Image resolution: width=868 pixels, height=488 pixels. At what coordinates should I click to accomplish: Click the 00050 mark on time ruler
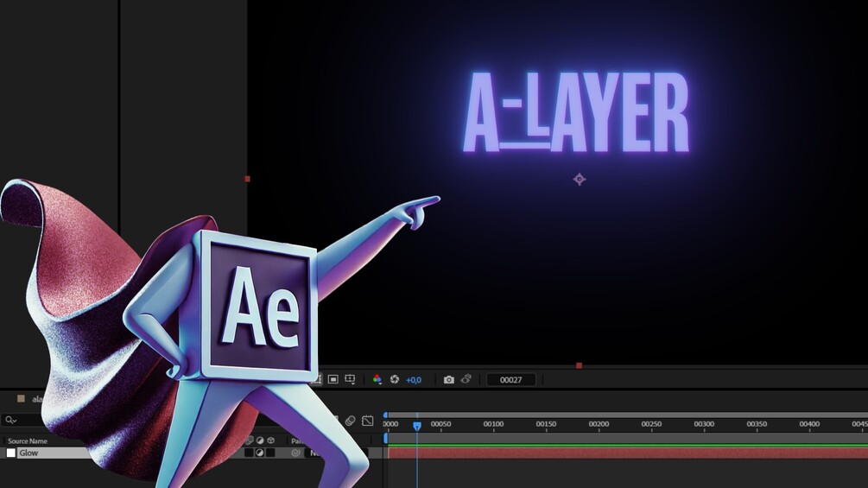(x=440, y=424)
